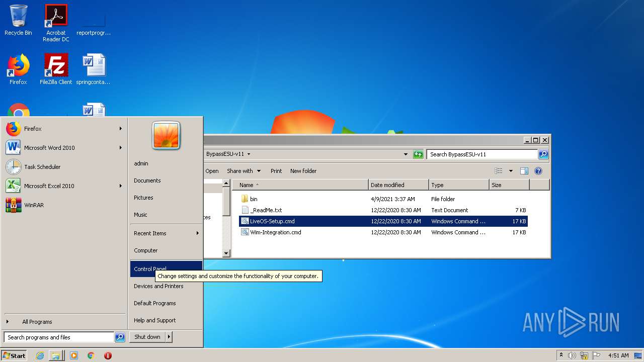Image resolution: width=644 pixels, height=362 pixels.
Task: Expand Microsoft Excel 2010 jump list arrow
Action: click(x=121, y=186)
